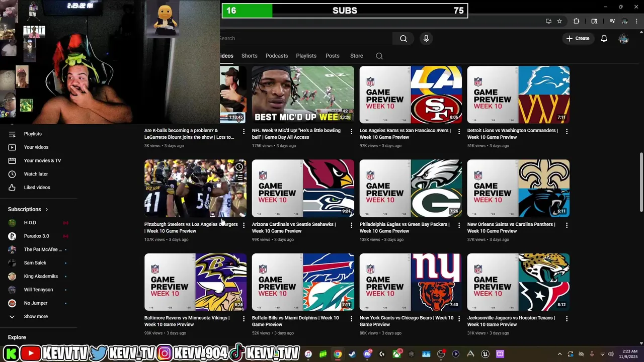Open New York Giants vs Chicago Bears title
The width and height of the screenshot is (644, 362).
click(407, 321)
